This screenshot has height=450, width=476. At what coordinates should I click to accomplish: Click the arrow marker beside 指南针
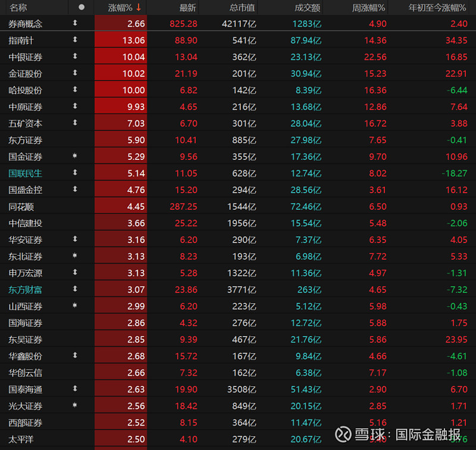(x=75, y=39)
